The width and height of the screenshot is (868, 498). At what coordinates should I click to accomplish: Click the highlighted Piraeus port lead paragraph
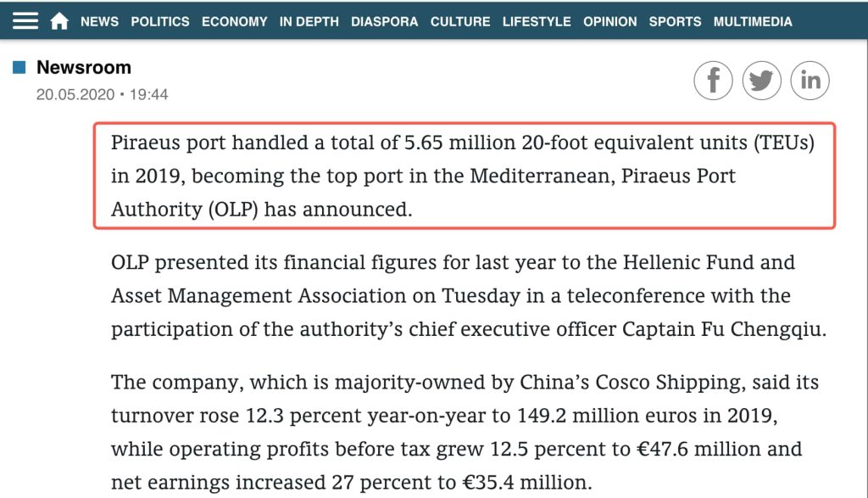tap(463, 176)
